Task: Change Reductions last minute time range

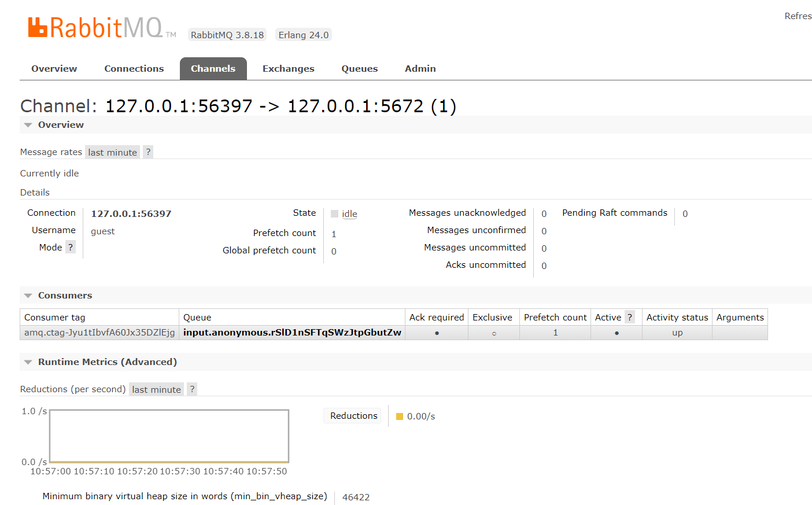Action: pyautogui.click(x=156, y=389)
